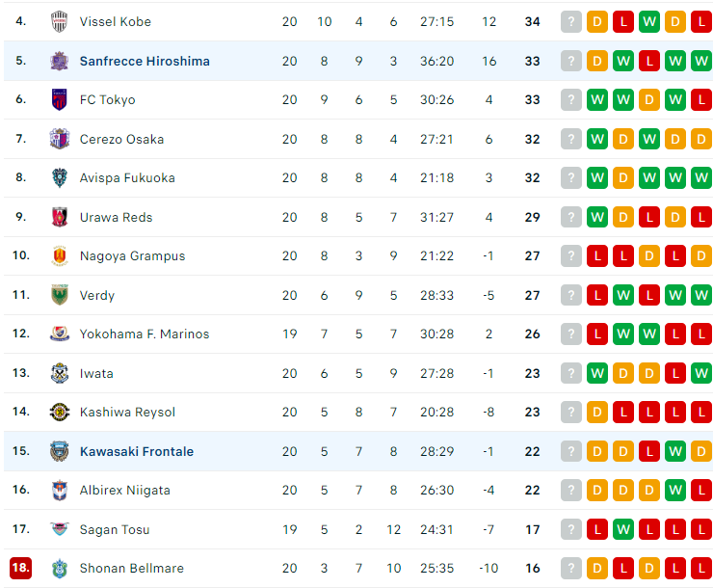
Task: Open the Avispa Fukuoka team page
Action: coord(127,177)
